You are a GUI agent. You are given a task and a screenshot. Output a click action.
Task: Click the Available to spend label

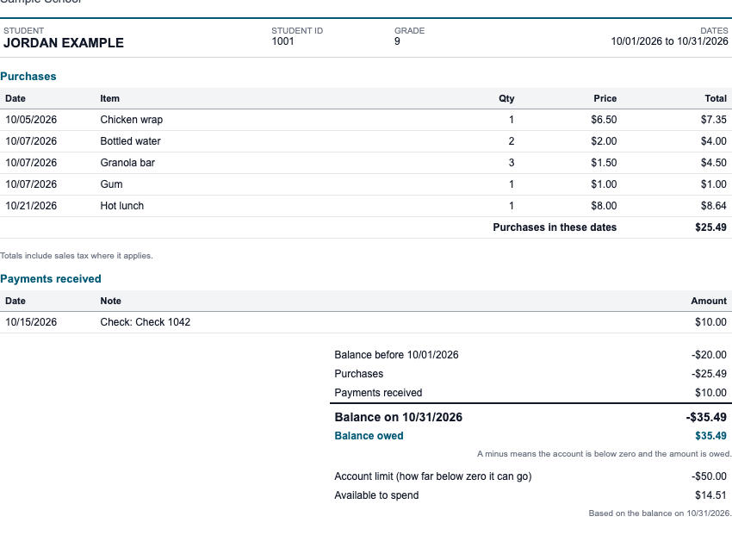point(376,495)
